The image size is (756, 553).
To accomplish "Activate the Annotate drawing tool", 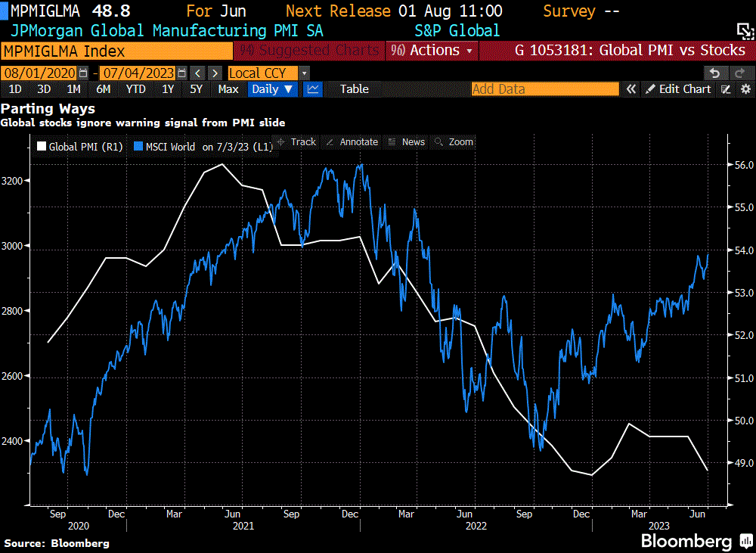I will (x=352, y=142).
